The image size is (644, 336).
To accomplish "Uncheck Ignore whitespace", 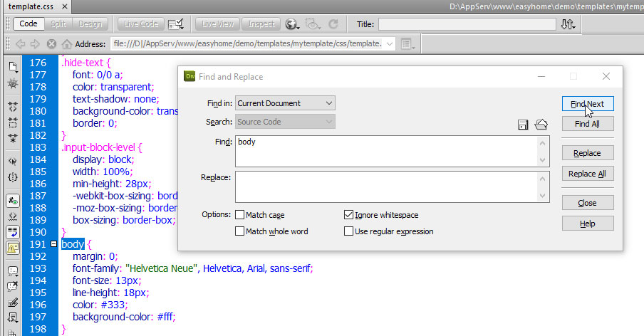I will click(348, 215).
